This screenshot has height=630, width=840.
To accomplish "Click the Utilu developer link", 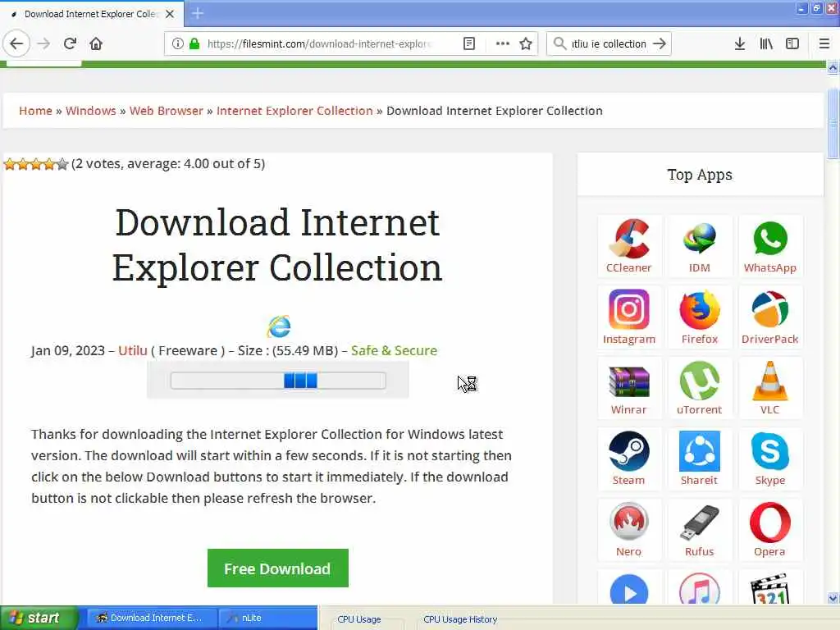I will tap(132, 350).
